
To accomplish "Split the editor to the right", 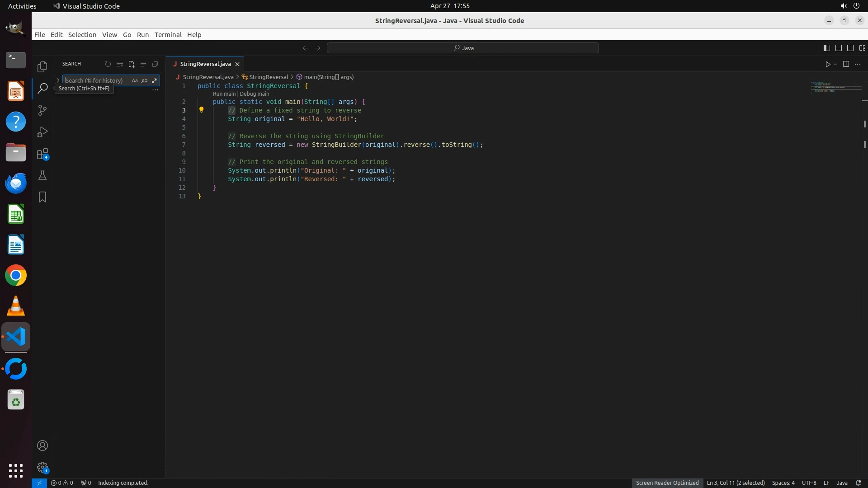I will click(846, 64).
